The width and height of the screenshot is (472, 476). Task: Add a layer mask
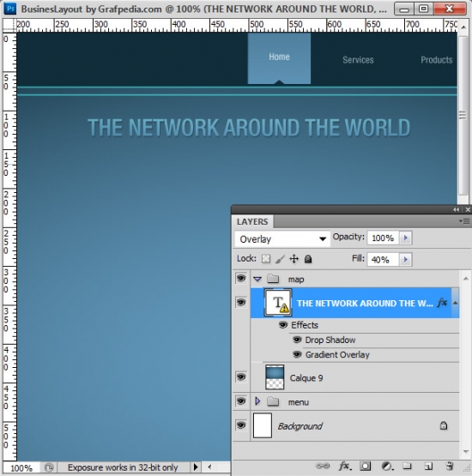point(365,466)
